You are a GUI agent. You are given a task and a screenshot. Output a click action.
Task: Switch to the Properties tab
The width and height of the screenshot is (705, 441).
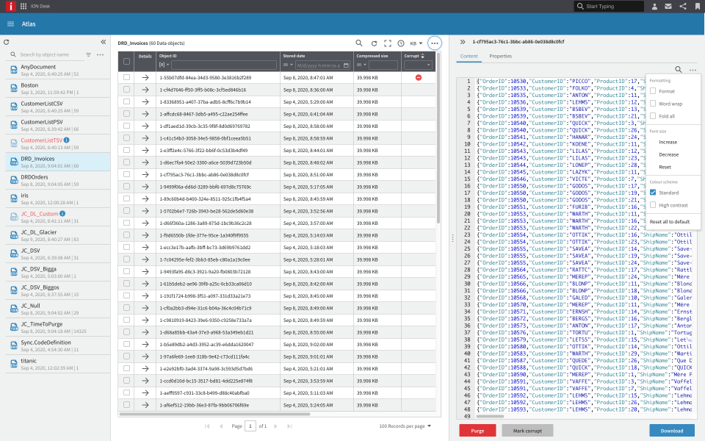coord(500,56)
